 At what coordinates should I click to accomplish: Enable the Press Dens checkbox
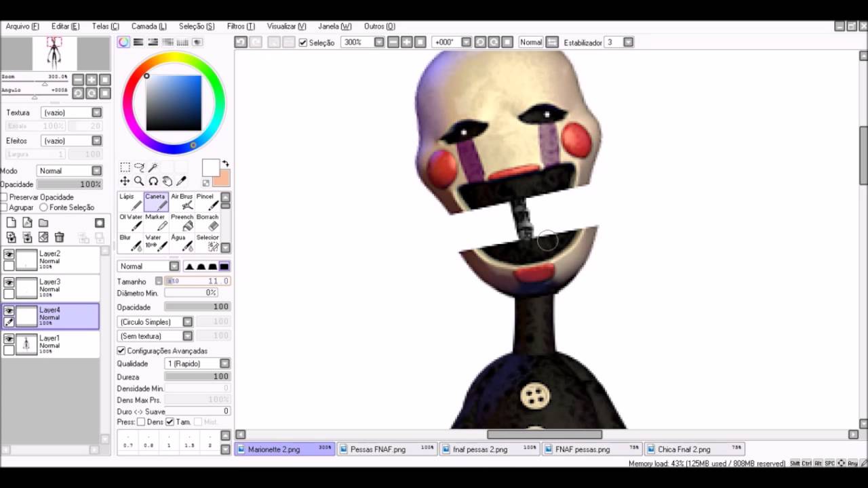tap(141, 422)
